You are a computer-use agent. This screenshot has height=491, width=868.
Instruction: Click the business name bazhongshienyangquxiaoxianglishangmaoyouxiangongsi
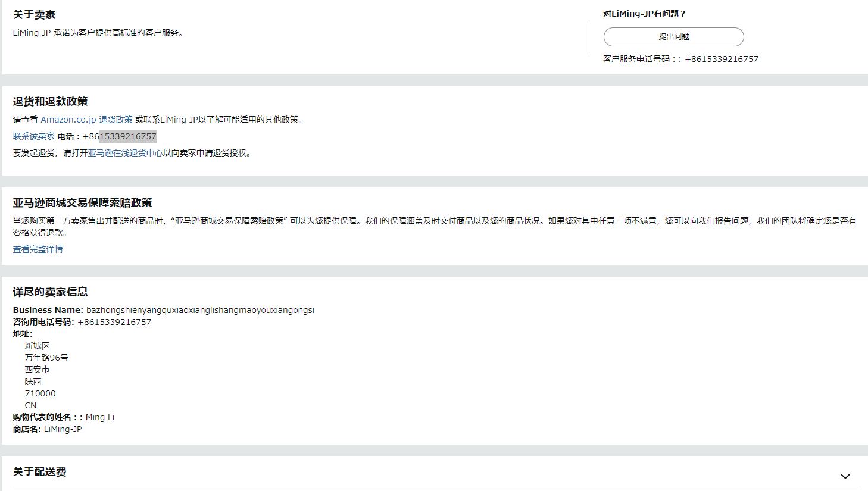click(x=200, y=310)
